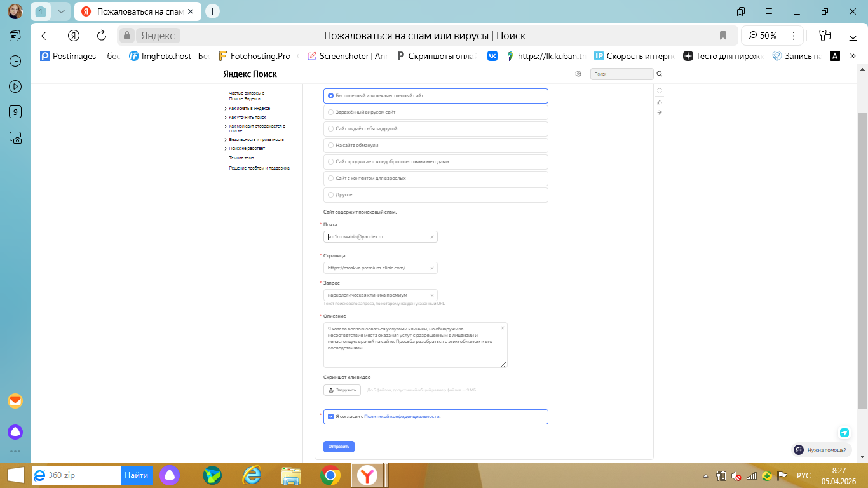
Task: Expand 'Безопасность и приватность' menu item
Action: 256,139
